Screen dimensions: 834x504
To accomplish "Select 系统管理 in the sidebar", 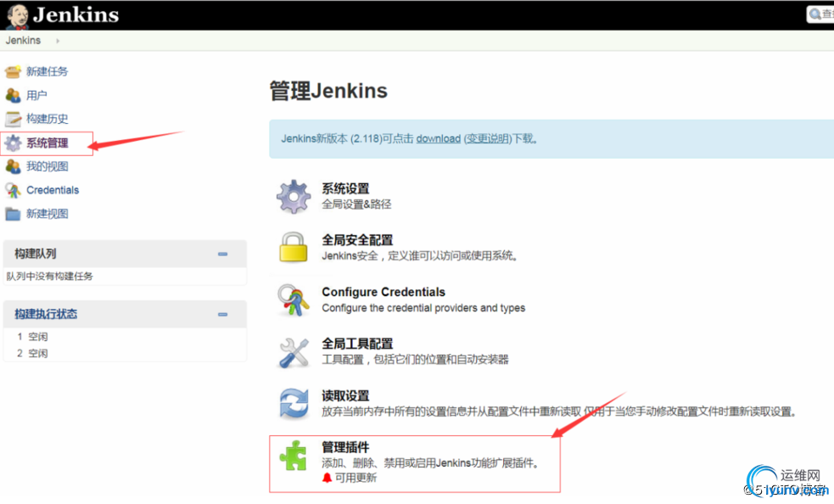I will click(48, 143).
